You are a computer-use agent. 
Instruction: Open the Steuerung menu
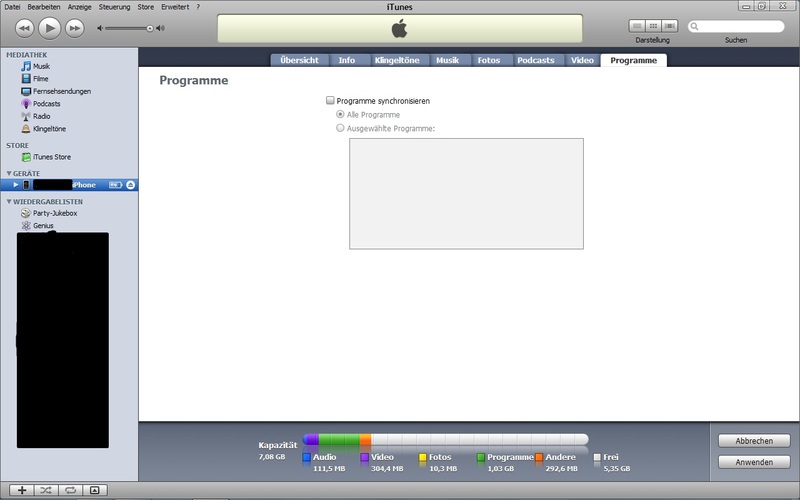(x=114, y=7)
